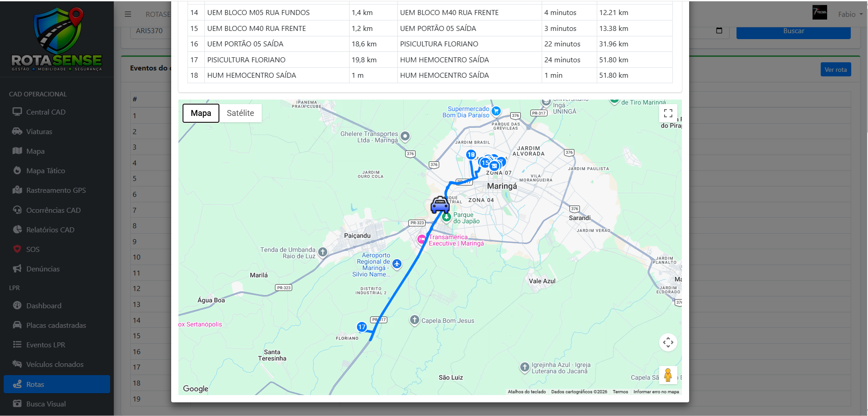Open the hamburger menu in top bar
868x416 pixels.
128,14
